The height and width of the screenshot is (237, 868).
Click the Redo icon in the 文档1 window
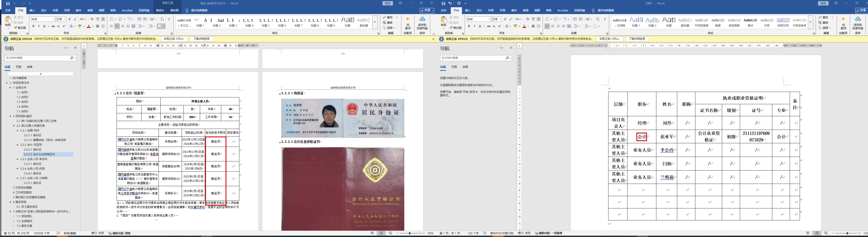pos(459,3)
